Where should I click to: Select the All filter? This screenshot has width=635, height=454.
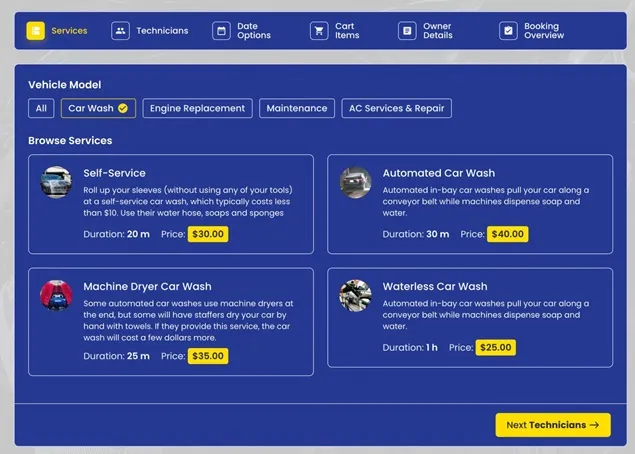coord(41,108)
